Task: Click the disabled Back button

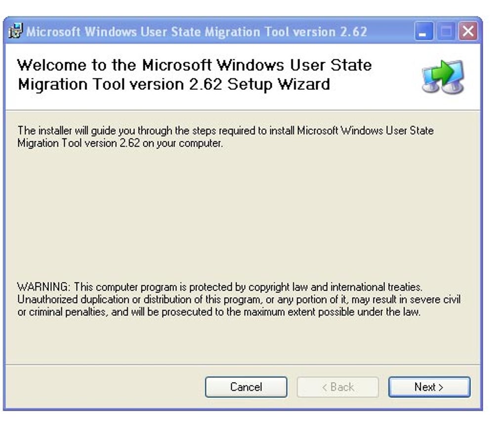Action: click(x=337, y=387)
